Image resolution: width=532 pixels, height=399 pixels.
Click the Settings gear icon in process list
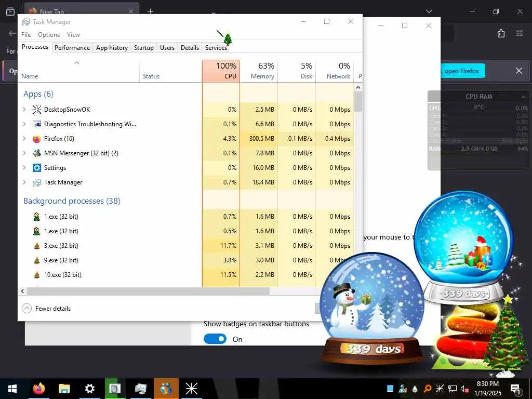click(x=37, y=168)
